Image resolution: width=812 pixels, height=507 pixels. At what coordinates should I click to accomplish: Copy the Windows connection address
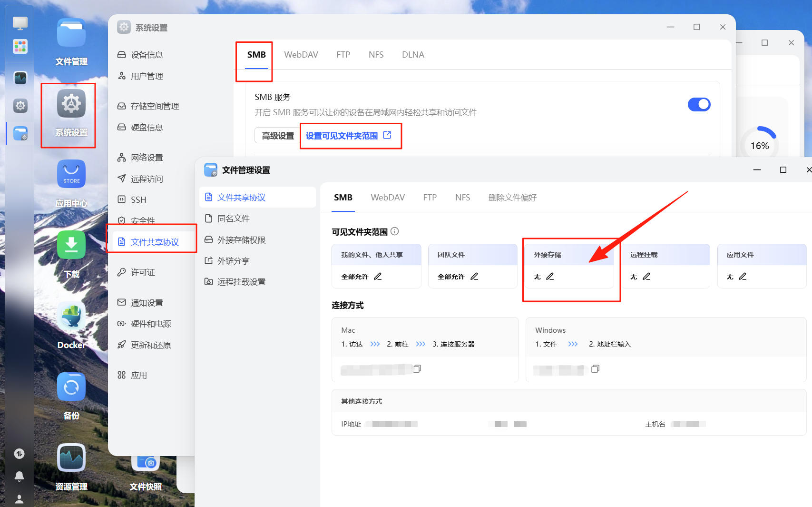click(595, 368)
